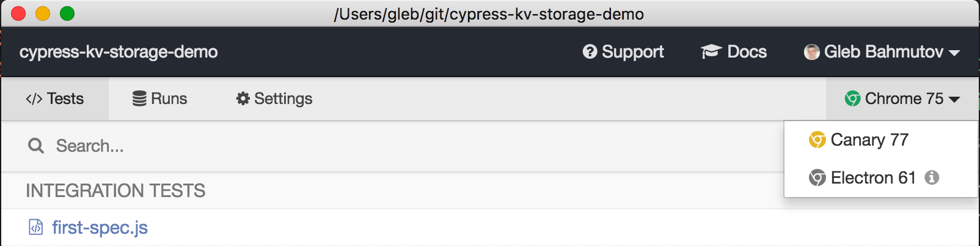Click the Canary browser logo icon
Image resolution: width=980 pixels, height=246 pixels.
point(817,140)
